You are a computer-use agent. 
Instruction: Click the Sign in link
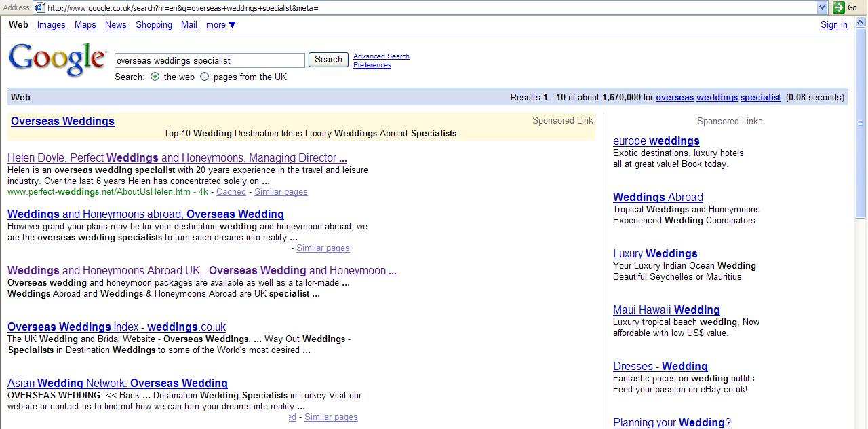pyautogui.click(x=833, y=25)
